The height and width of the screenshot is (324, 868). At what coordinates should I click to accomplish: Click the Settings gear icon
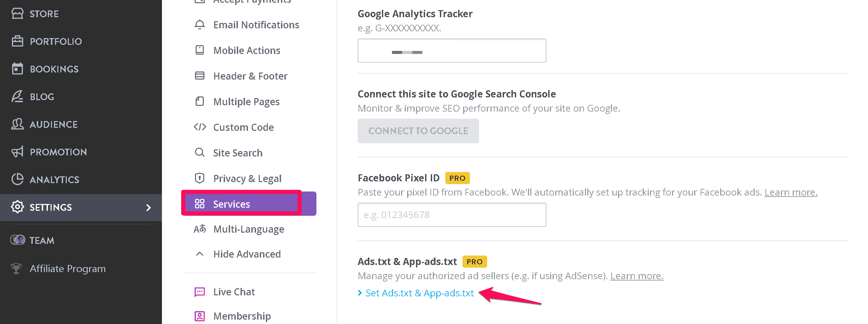point(18,207)
